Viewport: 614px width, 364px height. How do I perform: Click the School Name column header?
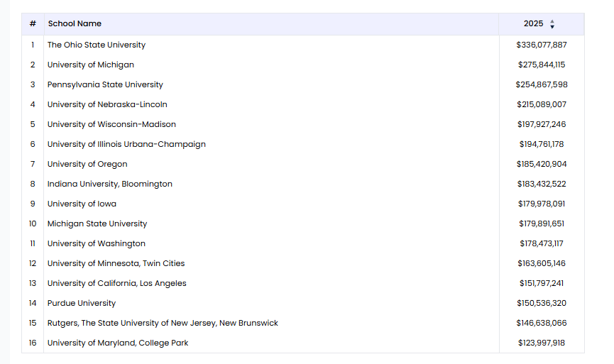(x=75, y=23)
